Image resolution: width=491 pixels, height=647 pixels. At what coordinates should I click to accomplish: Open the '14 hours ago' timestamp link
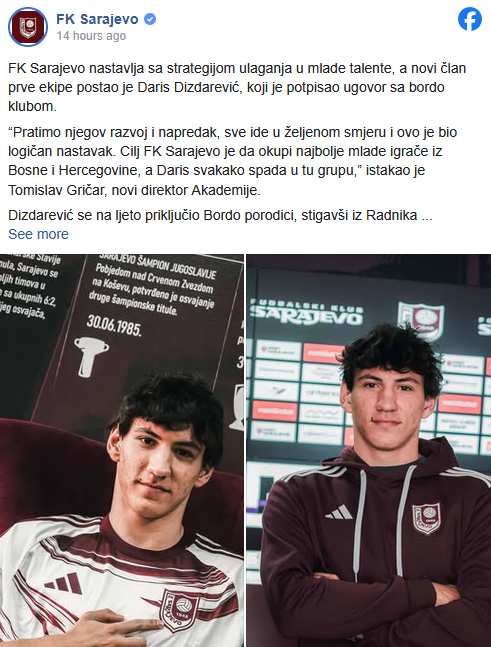pos(91,36)
